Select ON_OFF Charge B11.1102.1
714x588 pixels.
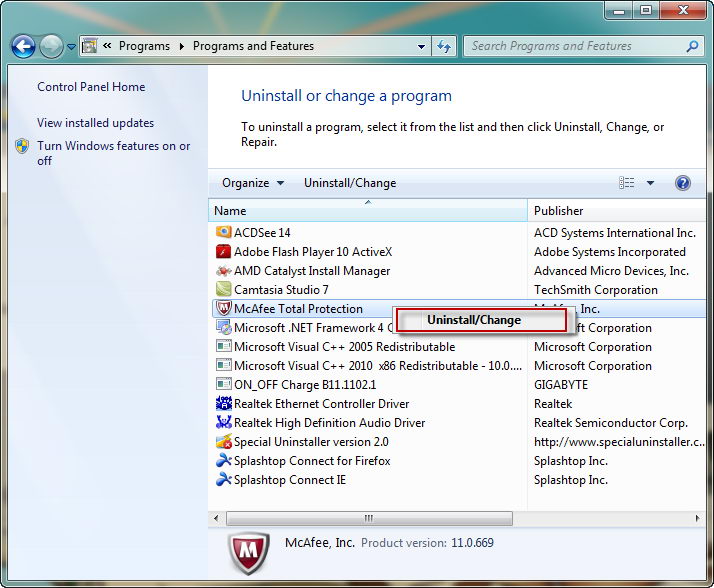click(305, 385)
